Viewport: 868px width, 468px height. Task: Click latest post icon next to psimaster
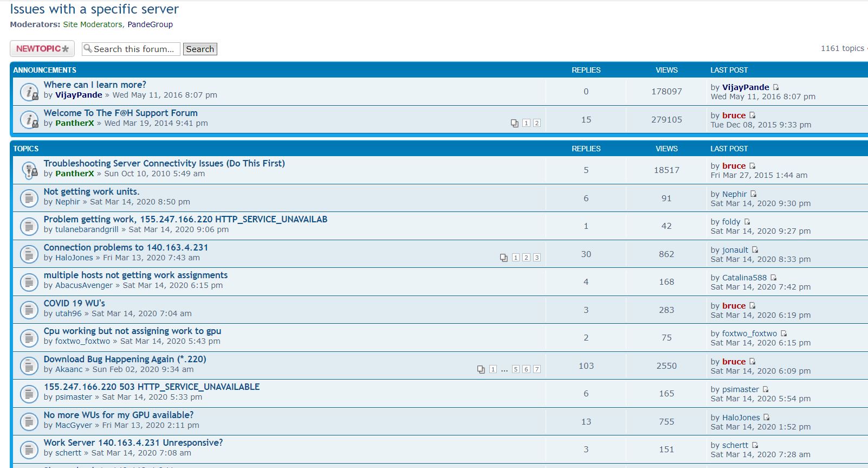pyautogui.click(x=766, y=389)
